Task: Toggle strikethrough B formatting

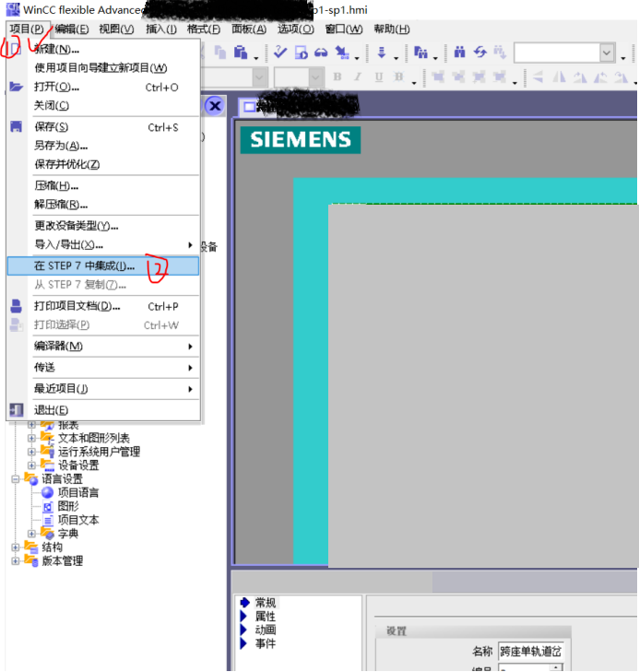Action: [399, 77]
